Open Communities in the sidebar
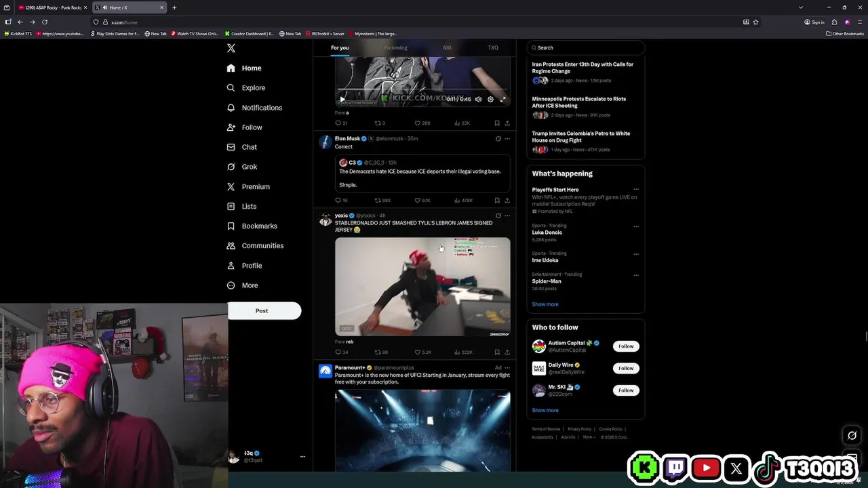The height and width of the screenshot is (488, 868). click(255, 245)
